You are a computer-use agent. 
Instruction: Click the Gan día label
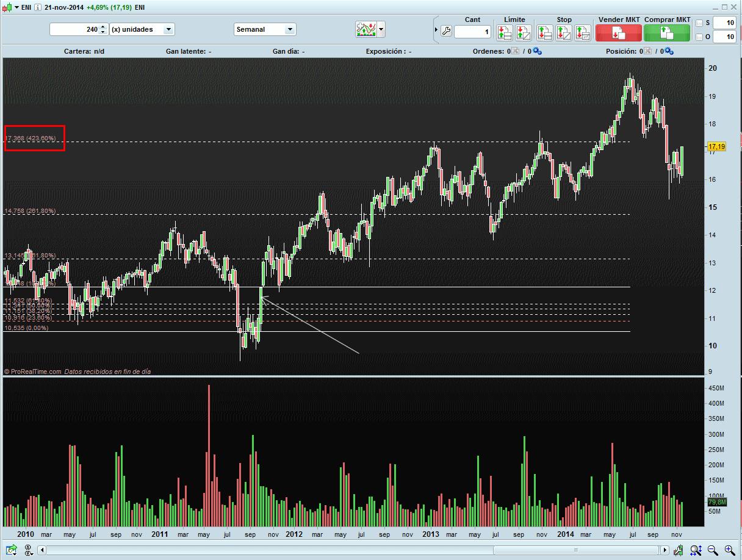289,51
